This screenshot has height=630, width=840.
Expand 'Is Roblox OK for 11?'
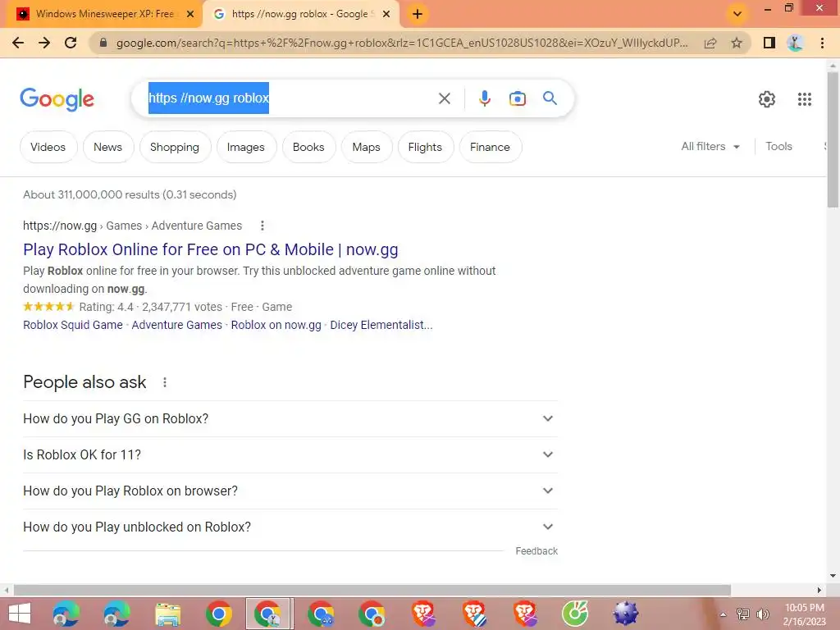click(x=290, y=454)
